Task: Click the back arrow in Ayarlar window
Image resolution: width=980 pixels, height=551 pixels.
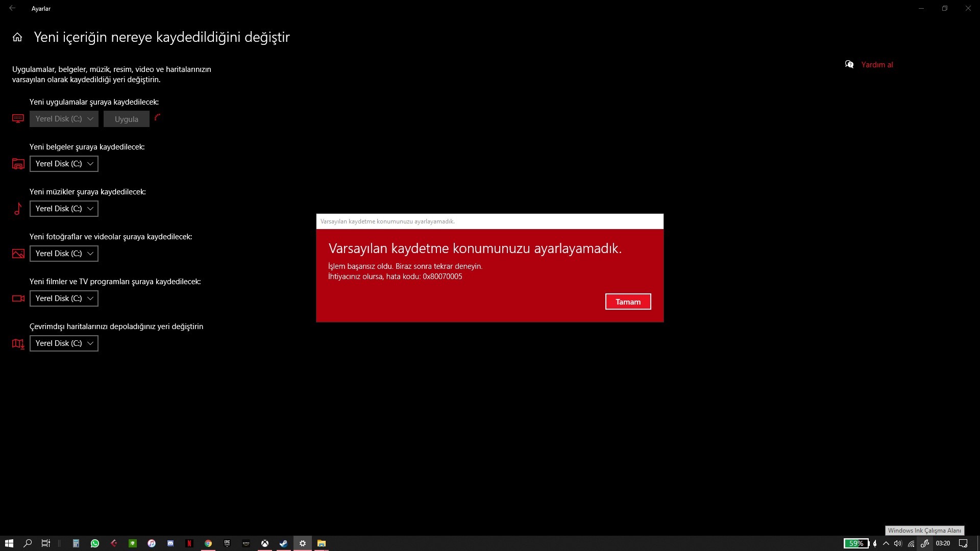Action: tap(12, 8)
